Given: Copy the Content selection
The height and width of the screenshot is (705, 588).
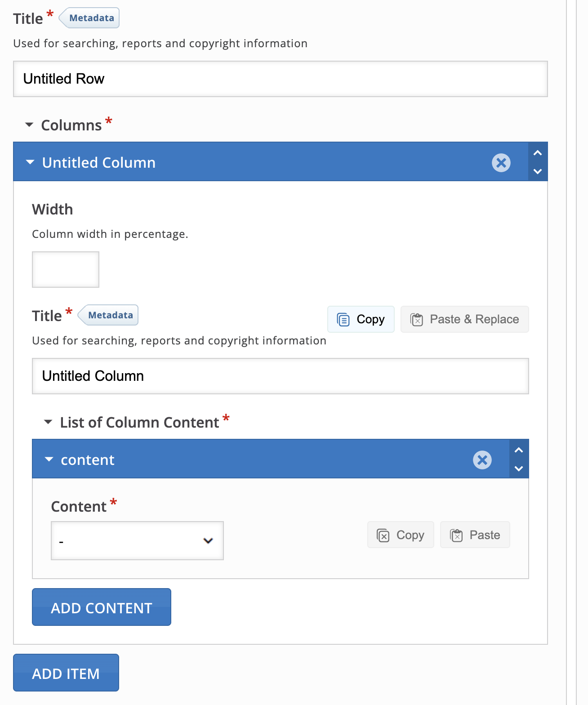Looking at the screenshot, I should pyautogui.click(x=401, y=535).
